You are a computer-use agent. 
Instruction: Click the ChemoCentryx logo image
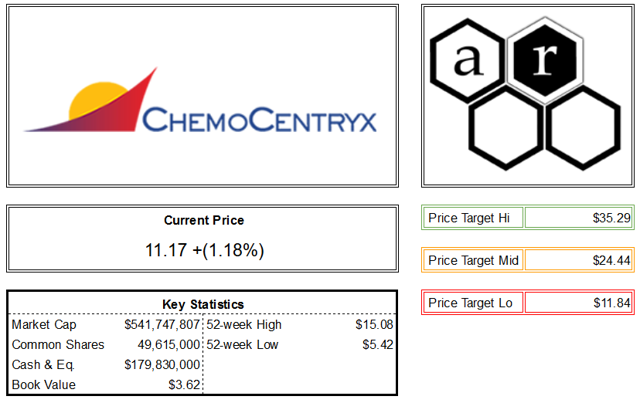(200, 100)
